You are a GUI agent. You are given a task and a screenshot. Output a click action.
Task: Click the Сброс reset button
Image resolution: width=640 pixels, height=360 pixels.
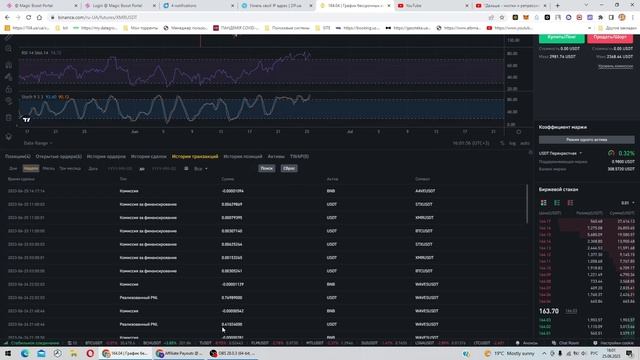289,169
